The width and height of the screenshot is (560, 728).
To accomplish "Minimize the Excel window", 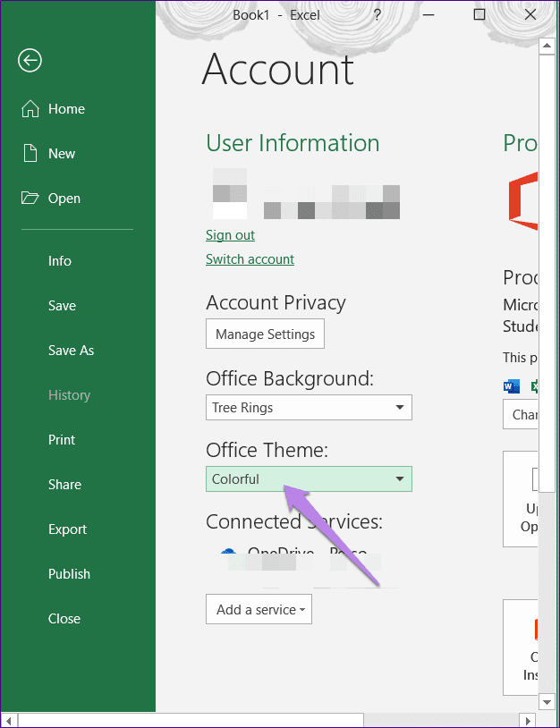I will pyautogui.click(x=428, y=15).
